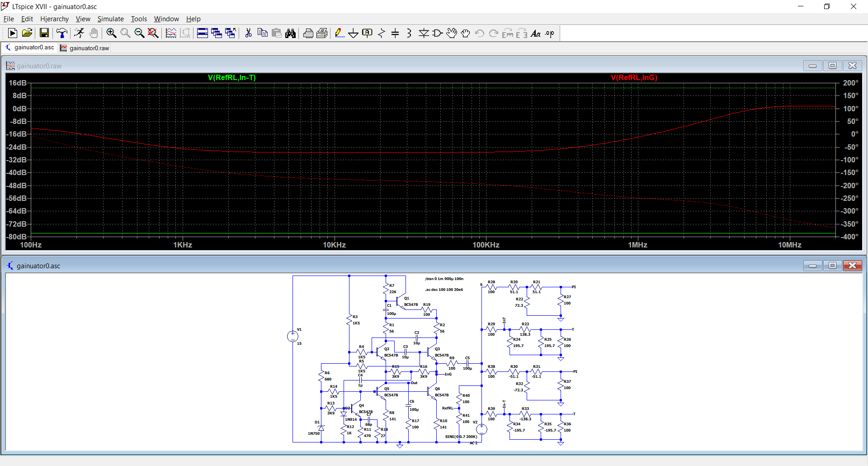Add a SPICE directive with .op icon

(550, 33)
